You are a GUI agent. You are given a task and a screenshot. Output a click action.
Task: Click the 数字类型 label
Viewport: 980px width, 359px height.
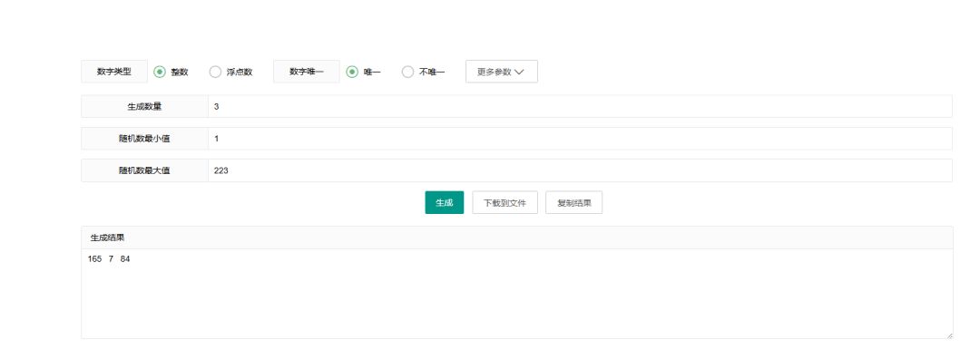pos(114,72)
